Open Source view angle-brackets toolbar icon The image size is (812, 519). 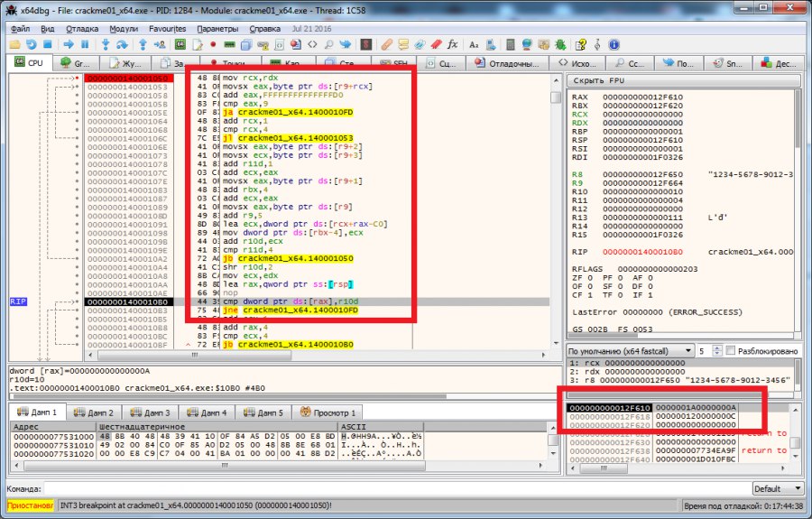[312, 44]
